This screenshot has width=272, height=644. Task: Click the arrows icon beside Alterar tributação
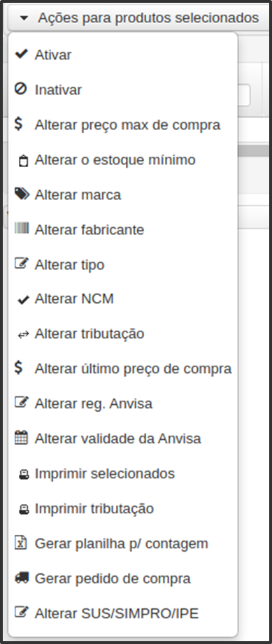[x=23, y=335]
